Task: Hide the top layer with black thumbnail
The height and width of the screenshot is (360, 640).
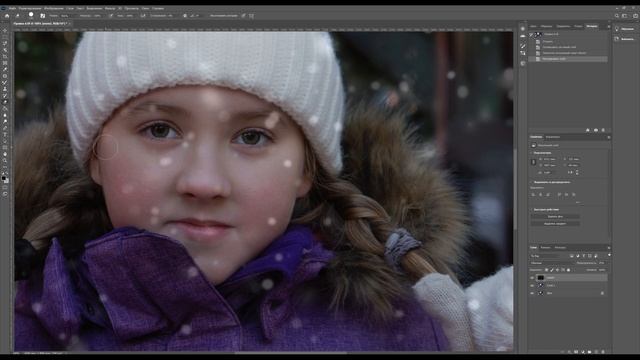Action: (x=532, y=278)
